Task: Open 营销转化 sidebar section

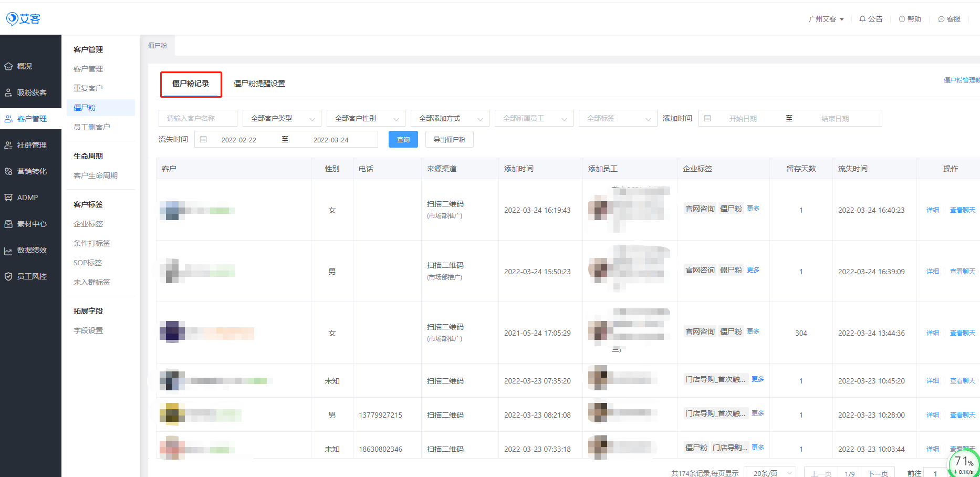Action: coord(31,171)
